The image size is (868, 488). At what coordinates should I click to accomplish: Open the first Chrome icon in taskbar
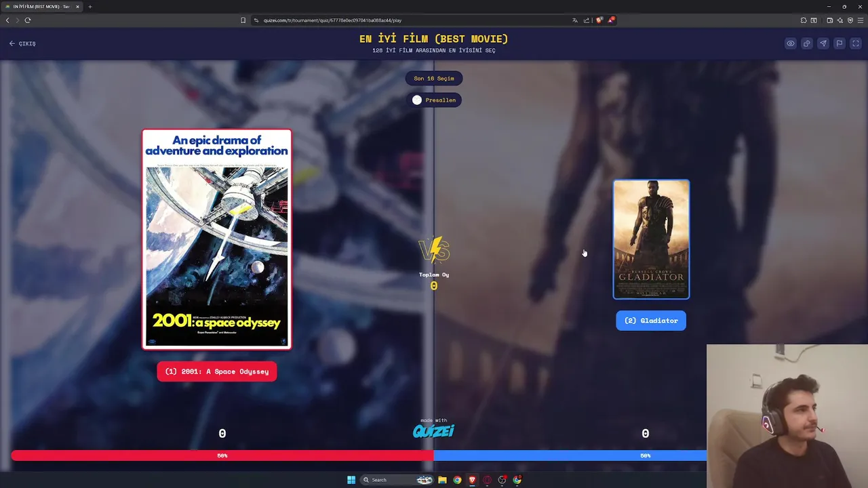click(x=457, y=480)
